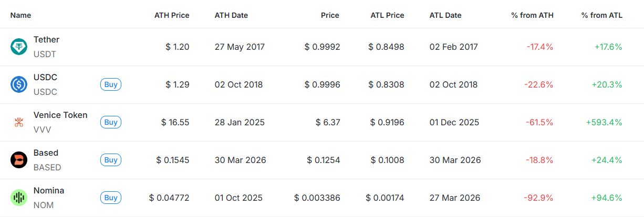Sort table by Name column header
The width and height of the screenshot is (644, 217).
click(x=20, y=15)
